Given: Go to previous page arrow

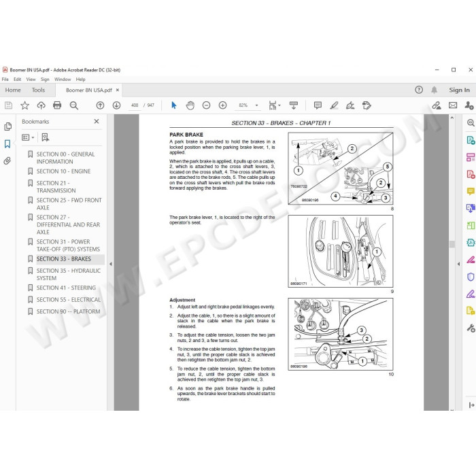Looking at the screenshot, I should (100, 105).
